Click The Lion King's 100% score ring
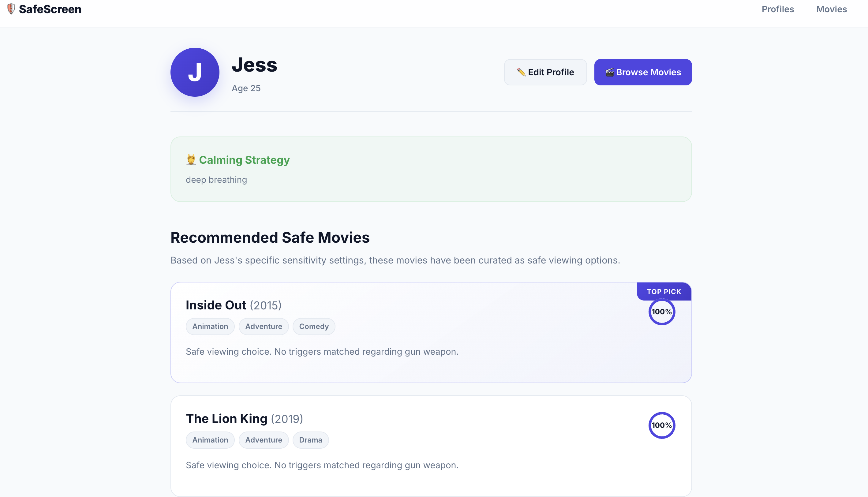868x497 pixels. click(x=661, y=425)
